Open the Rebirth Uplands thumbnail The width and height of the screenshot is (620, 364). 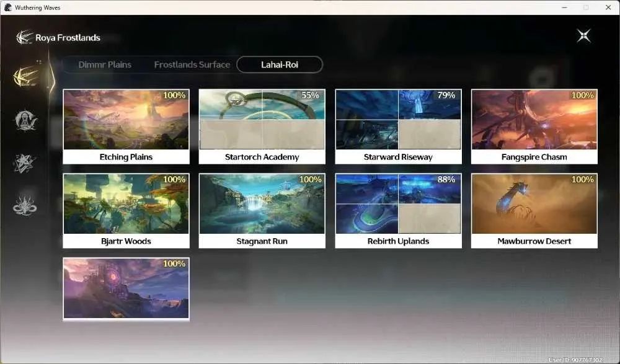(398, 204)
